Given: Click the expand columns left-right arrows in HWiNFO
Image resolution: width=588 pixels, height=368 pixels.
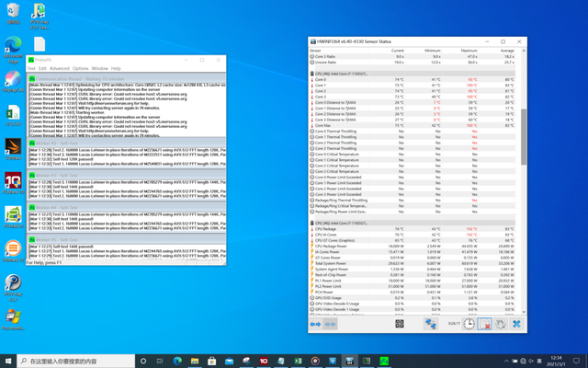Looking at the screenshot, I should [x=316, y=324].
